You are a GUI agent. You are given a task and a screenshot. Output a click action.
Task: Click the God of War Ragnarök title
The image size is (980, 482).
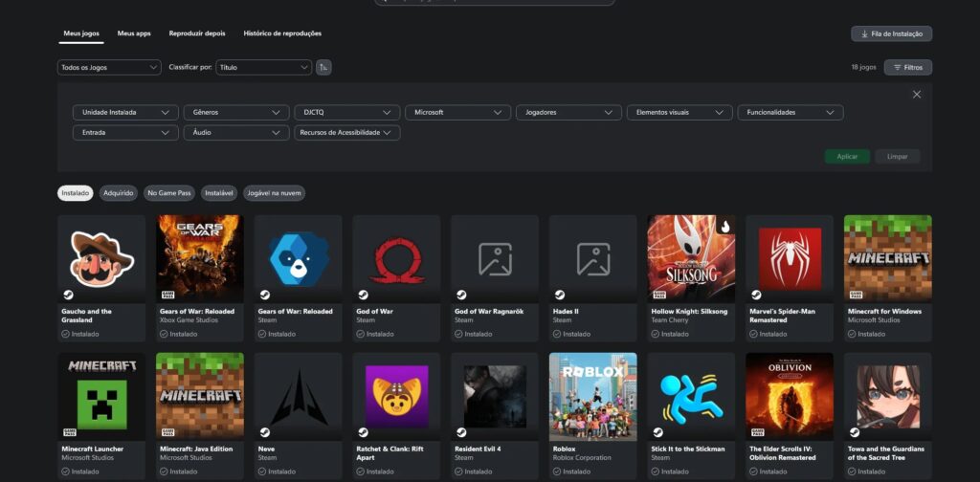click(489, 312)
